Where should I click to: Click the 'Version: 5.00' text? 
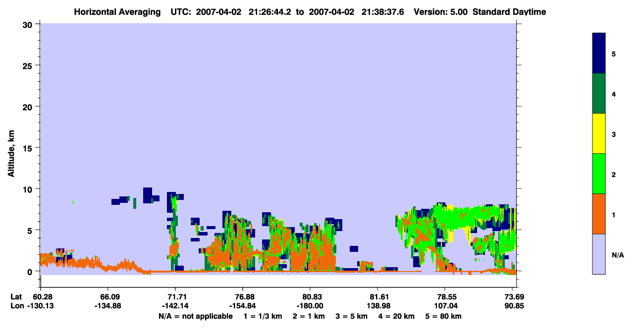click(x=442, y=11)
